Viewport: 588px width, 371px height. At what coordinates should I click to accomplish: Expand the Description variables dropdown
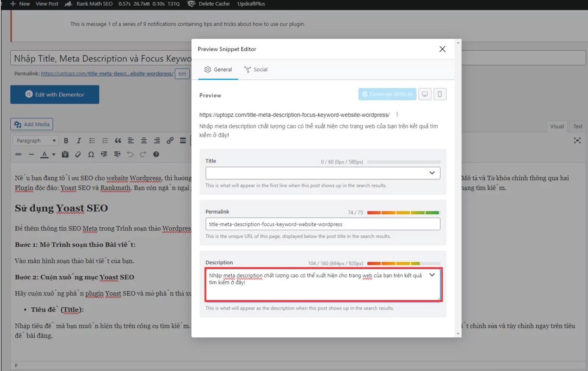(x=432, y=275)
